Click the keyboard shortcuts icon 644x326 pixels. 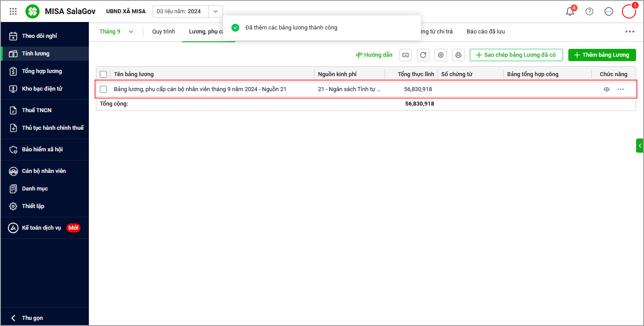(x=406, y=55)
